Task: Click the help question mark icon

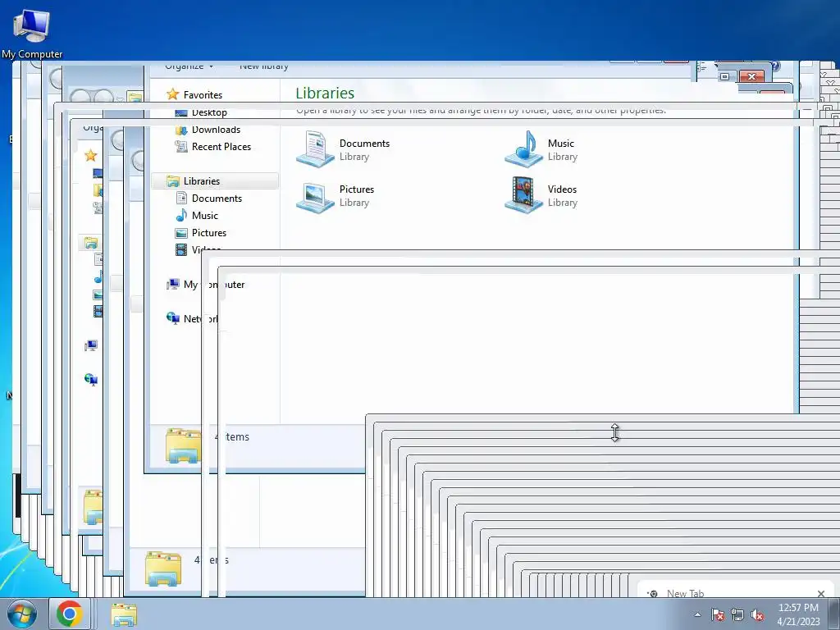Action: (776, 66)
